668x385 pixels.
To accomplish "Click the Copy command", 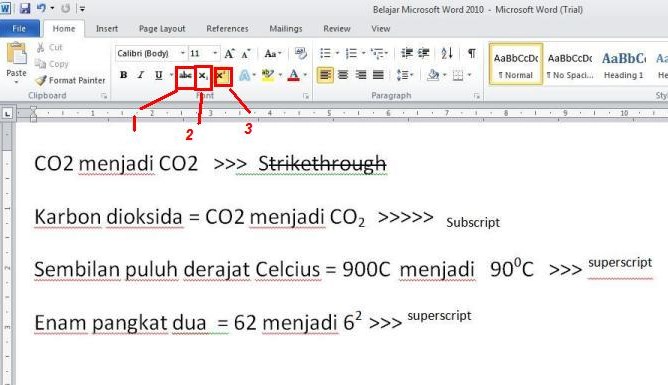I will click(52, 64).
